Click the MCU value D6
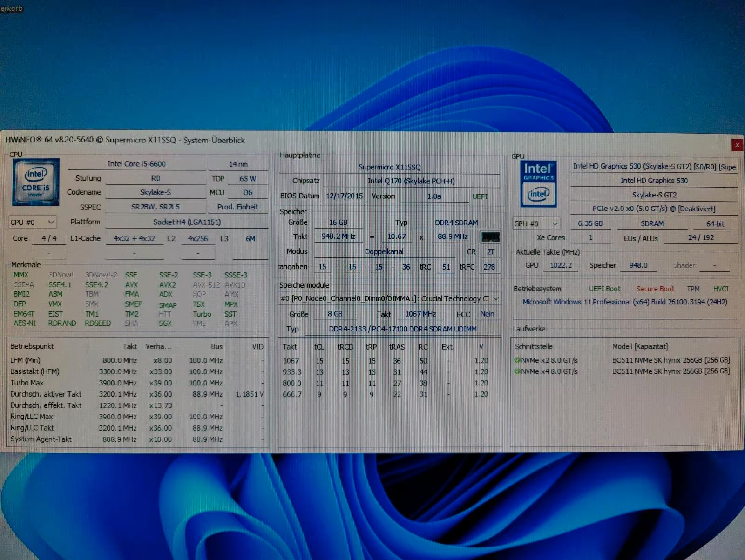Image resolution: width=745 pixels, height=560 pixels. (x=248, y=192)
